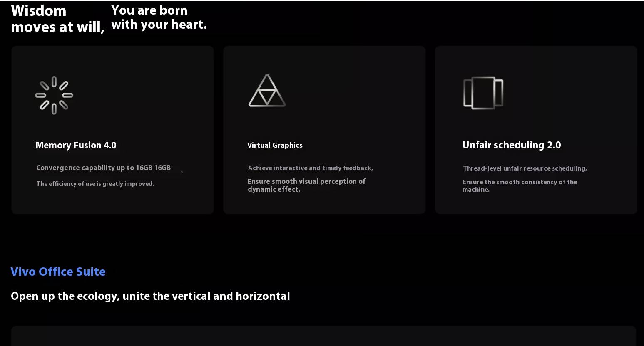Click Open up the ecology subtitle
The width and height of the screenshot is (644, 346).
tap(150, 296)
